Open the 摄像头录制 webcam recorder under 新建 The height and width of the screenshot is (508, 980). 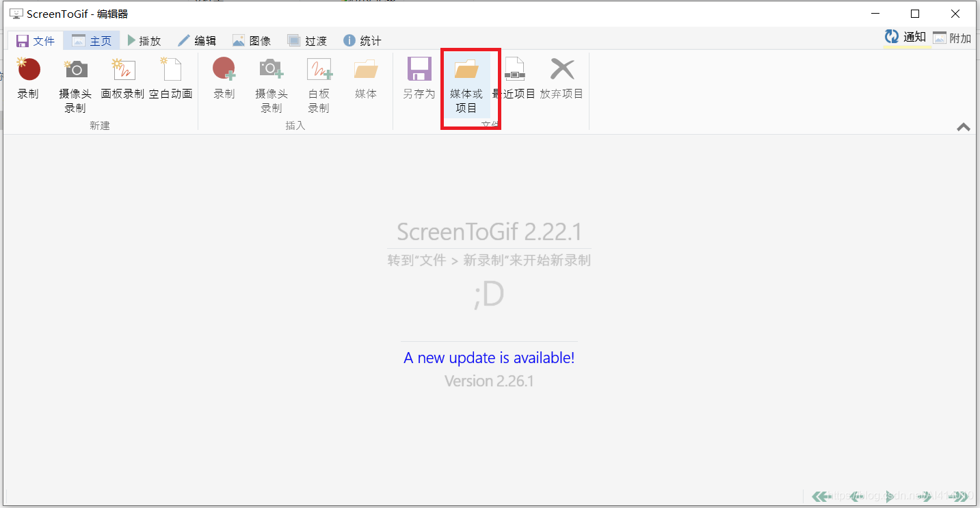click(75, 85)
